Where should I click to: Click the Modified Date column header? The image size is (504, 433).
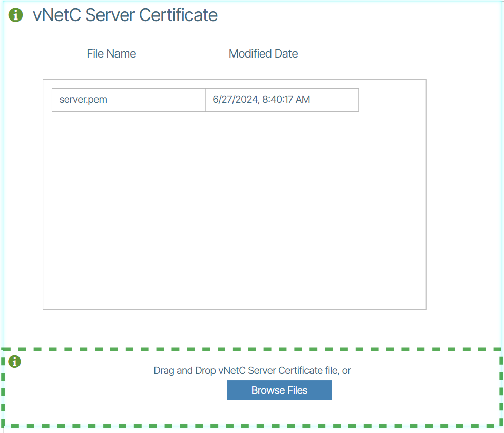(263, 54)
